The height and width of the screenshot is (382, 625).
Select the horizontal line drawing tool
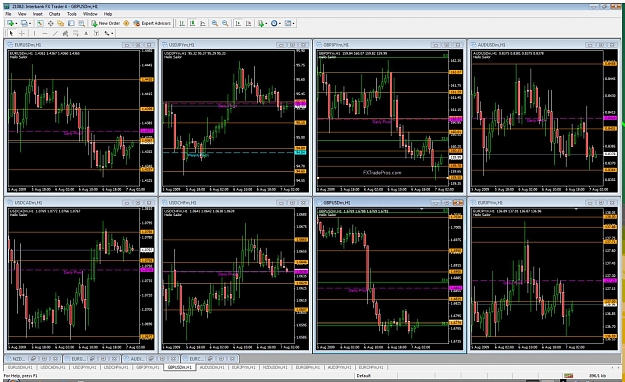click(45, 33)
